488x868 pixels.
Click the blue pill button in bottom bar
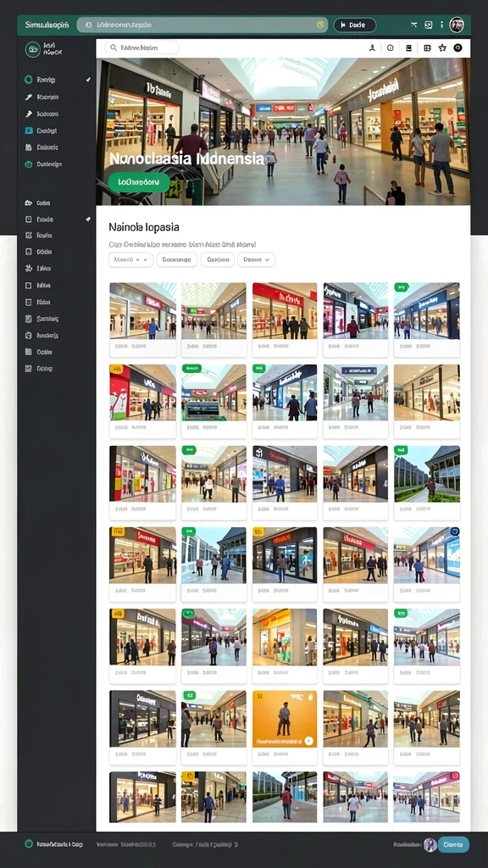[453, 844]
